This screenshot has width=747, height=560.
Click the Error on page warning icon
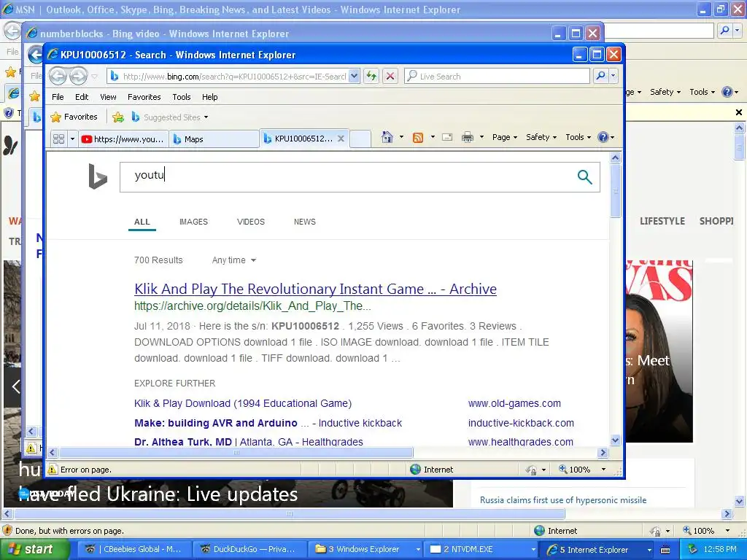point(53,470)
